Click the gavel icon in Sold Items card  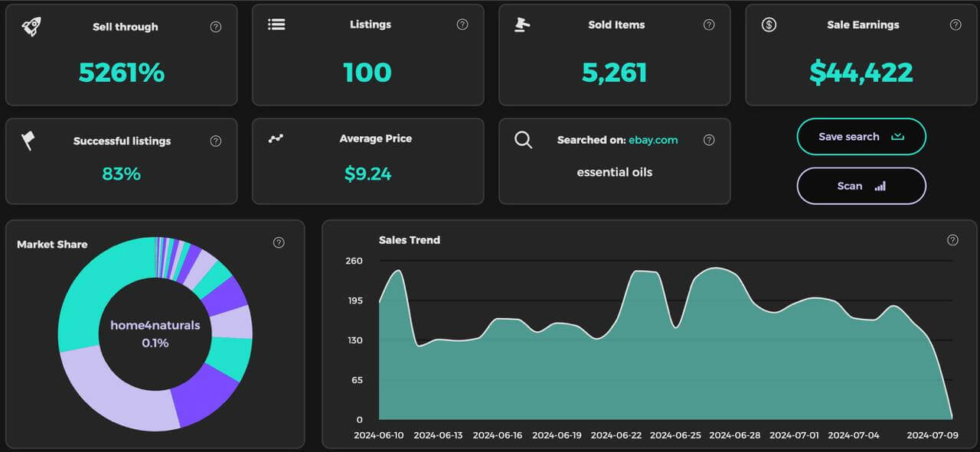click(x=522, y=24)
